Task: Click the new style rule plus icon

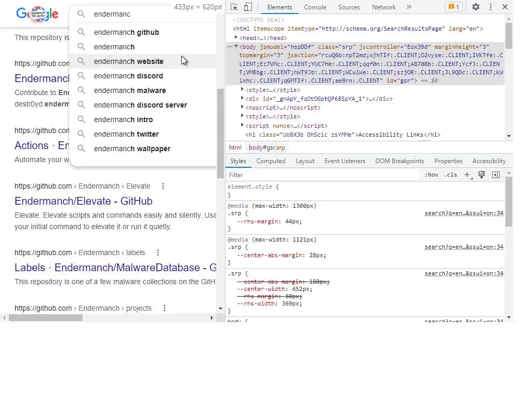Action: [x=468, y=175]
